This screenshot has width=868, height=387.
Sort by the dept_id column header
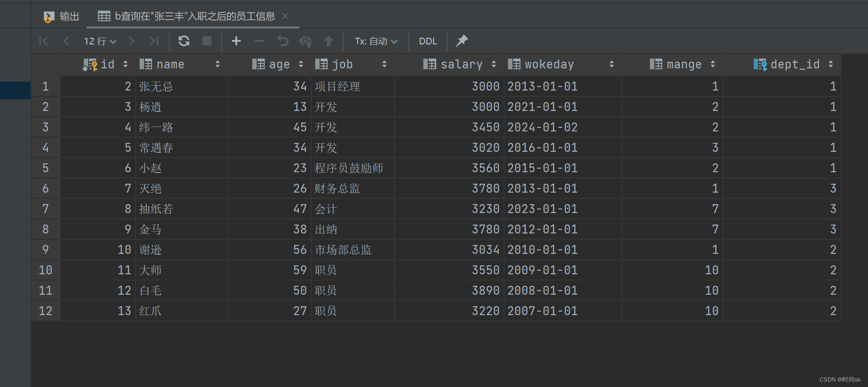pos(782,64)
